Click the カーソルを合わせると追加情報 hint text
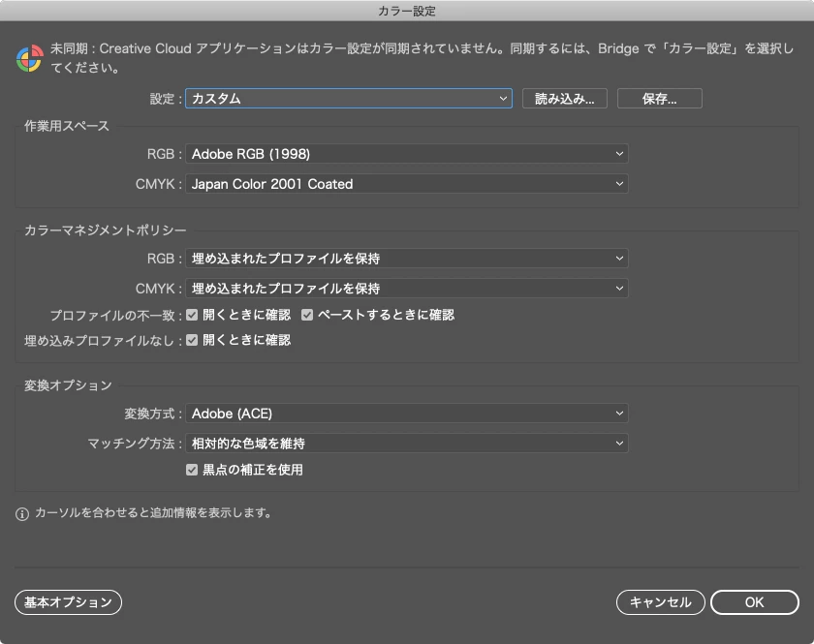 pyautogui.click(x=153, y=513)
